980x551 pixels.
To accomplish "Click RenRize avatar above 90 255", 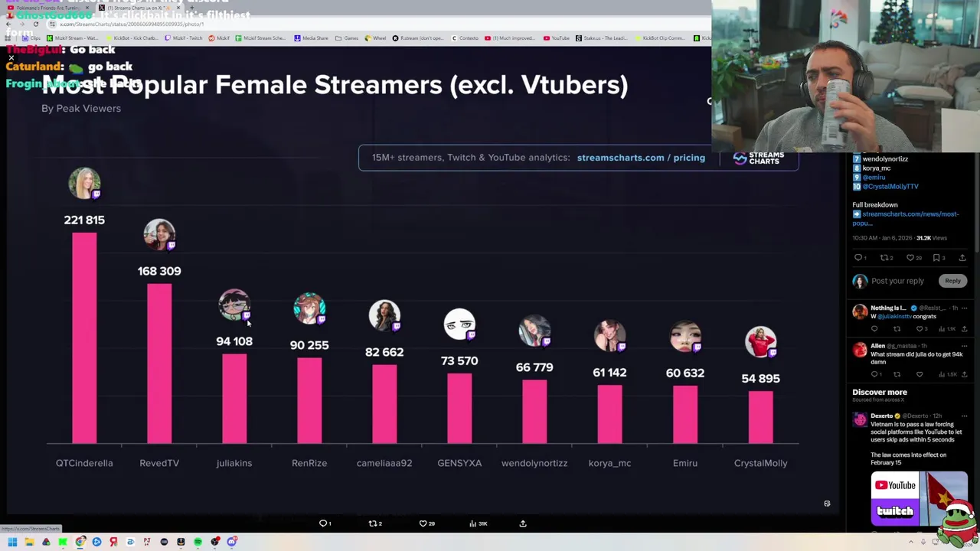I will coord(309,308).
